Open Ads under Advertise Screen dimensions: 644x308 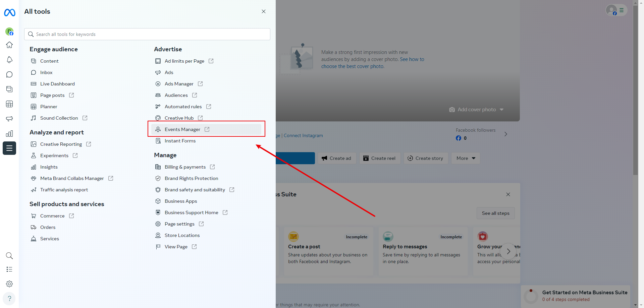169,72
